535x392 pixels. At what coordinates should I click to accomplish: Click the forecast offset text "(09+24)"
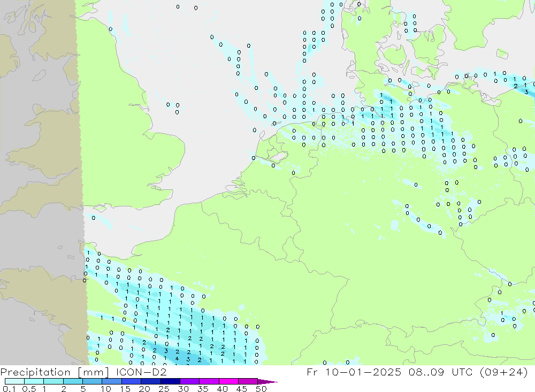pos(503,372)
